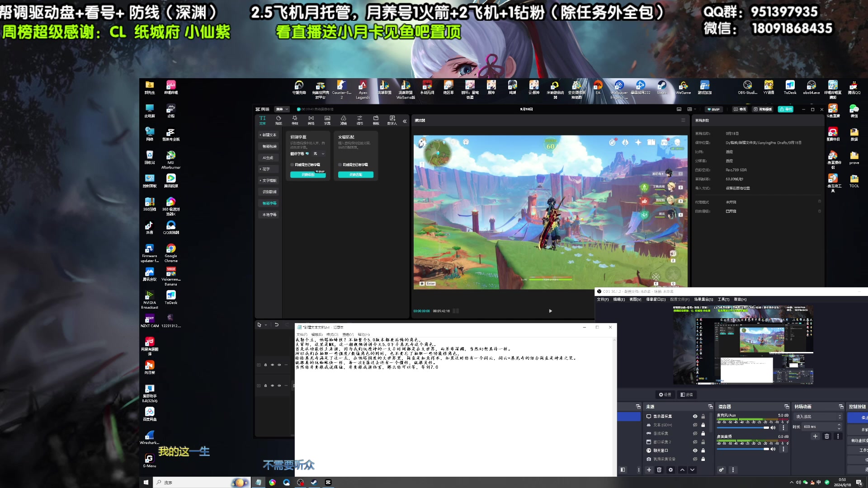
Task: Select 智能包装 in the text sidebar
Action: coord(269,146)
